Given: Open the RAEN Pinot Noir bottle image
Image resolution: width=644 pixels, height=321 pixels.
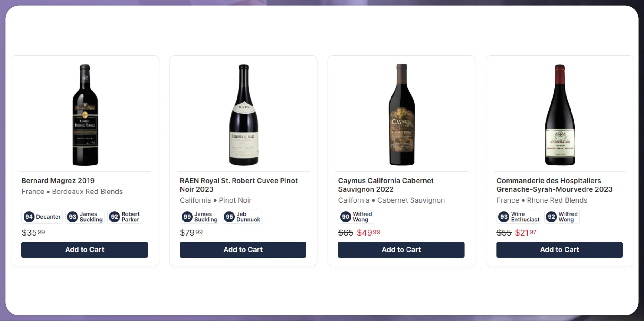Looking at the screenshot, I should tap(243, 115).
